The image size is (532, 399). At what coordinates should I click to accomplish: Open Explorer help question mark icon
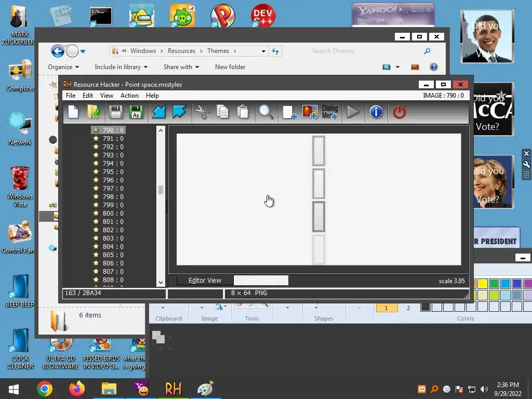434,67
